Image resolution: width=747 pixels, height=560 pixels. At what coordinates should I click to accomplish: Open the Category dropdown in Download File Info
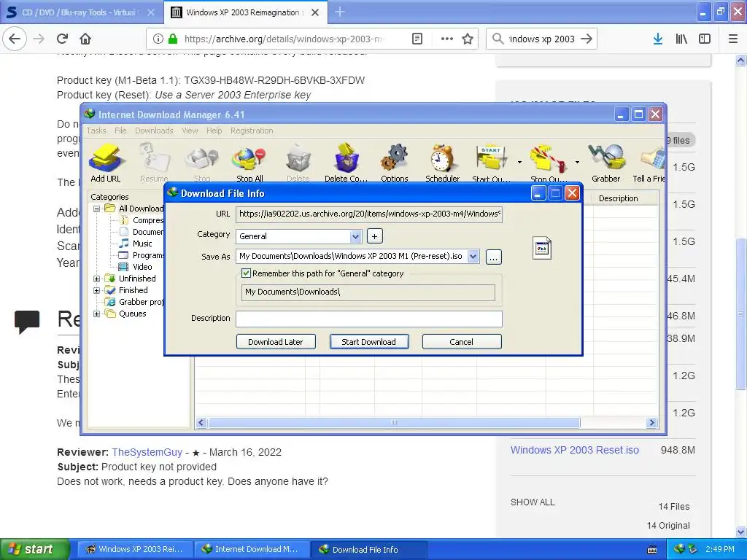[355, 236]
